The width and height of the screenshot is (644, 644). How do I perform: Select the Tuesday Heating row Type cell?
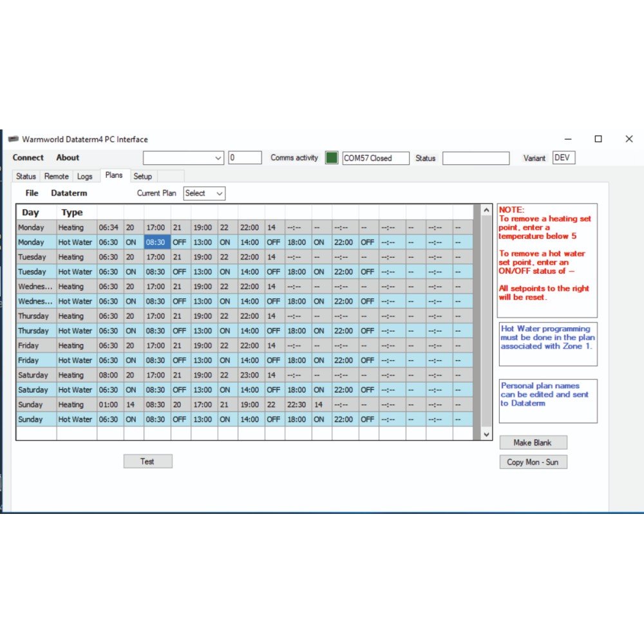[77, 257]
